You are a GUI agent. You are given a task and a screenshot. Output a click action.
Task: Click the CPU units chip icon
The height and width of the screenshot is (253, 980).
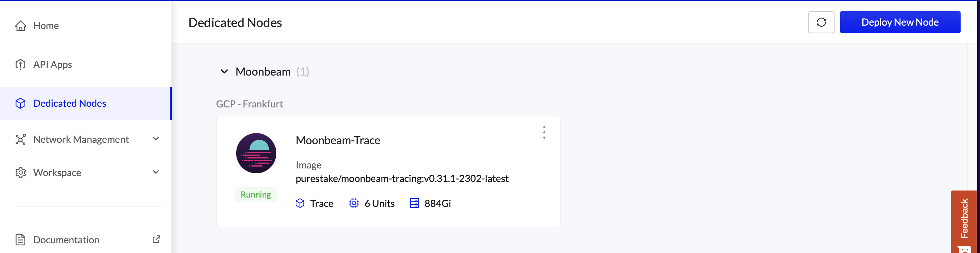pyautogui.click(x=354, y=203)
